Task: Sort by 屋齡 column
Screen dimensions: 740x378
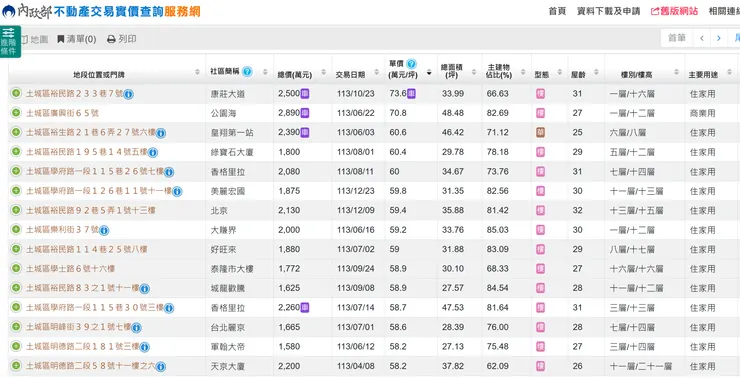Action: pyautogui.click(x=596, y=72)
